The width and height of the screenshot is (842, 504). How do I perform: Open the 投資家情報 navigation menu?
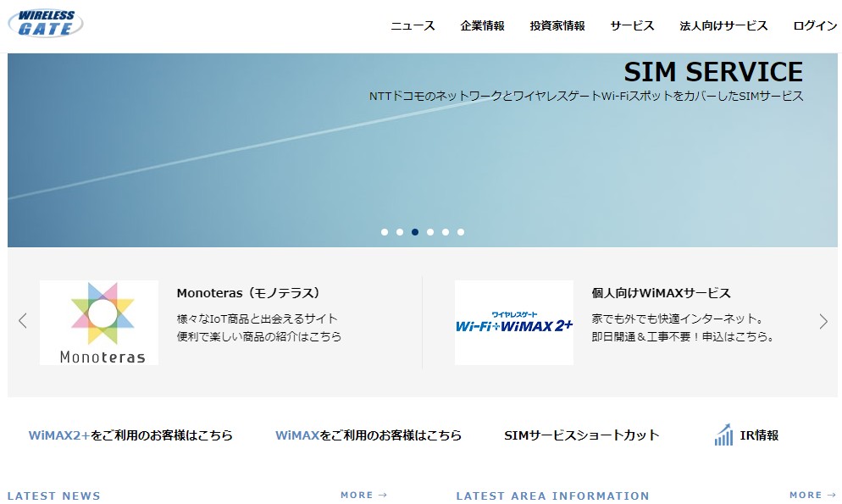click(556, 26)
